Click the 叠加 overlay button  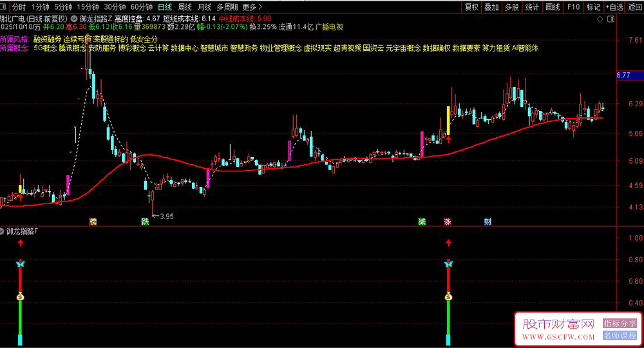[x=491, y=7]
